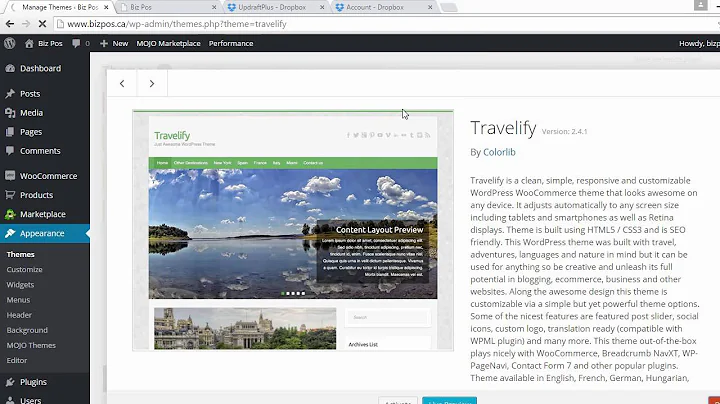Click the Activate button

tap(398, 401)
